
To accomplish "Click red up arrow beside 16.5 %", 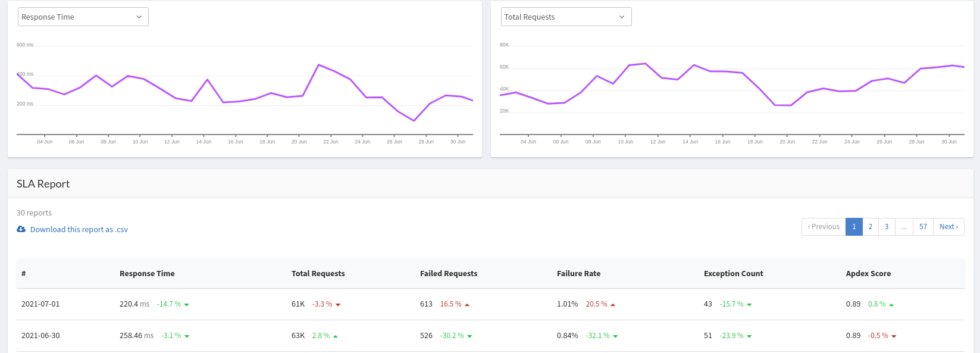I will (x=467, y=305).
